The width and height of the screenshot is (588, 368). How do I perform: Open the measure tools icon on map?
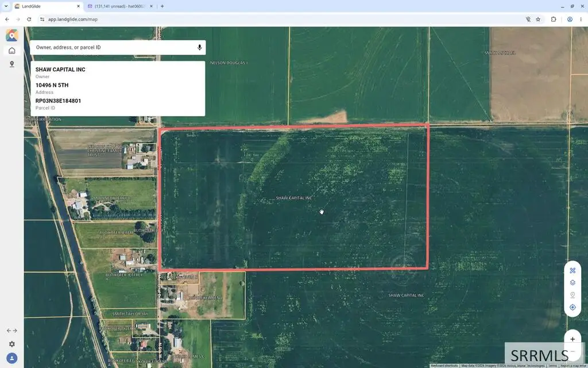pos(572,271)
